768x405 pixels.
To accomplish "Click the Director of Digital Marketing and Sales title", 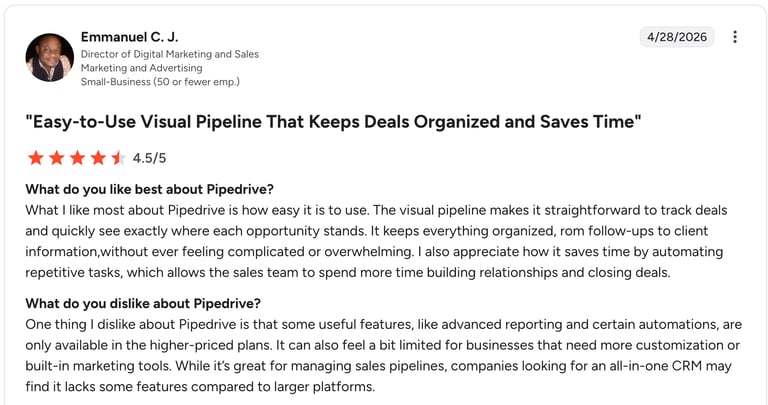I will point(169,54).
